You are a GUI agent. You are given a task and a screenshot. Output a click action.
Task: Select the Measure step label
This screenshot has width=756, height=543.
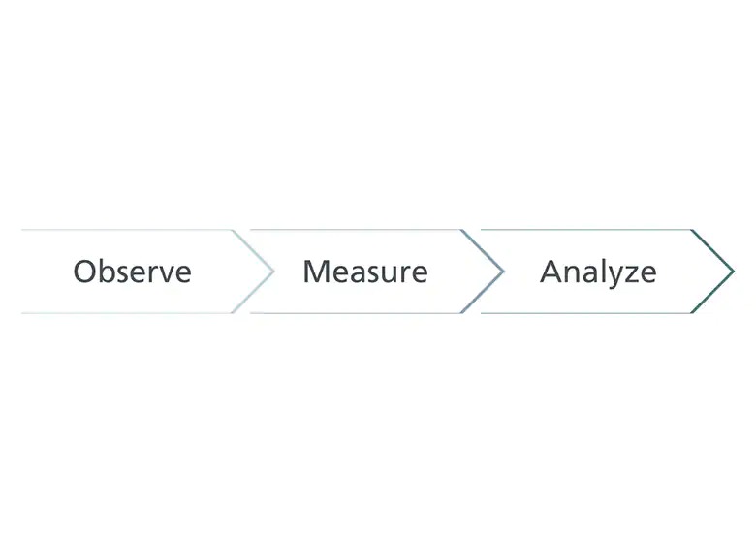[x=365, y=271]
